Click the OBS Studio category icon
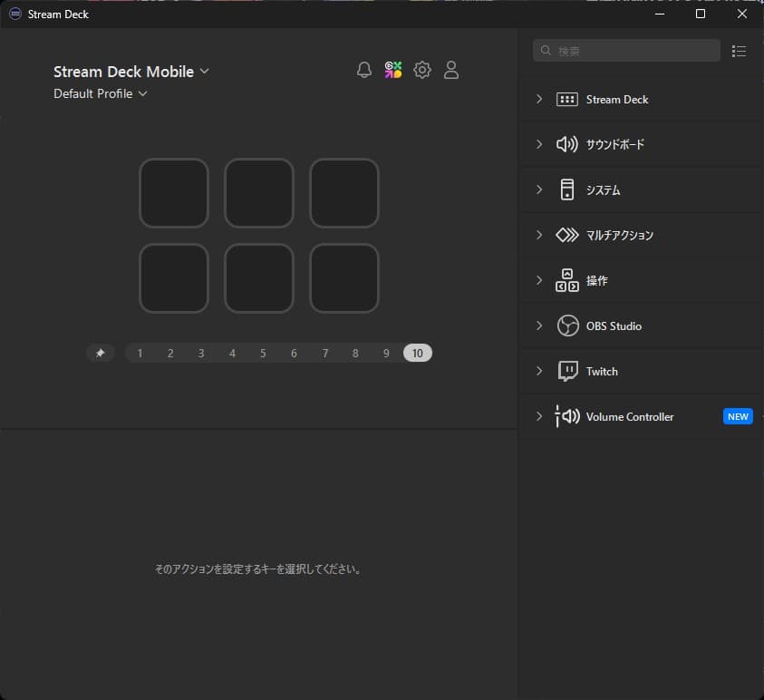764x700 pixels. coord(567,326)
